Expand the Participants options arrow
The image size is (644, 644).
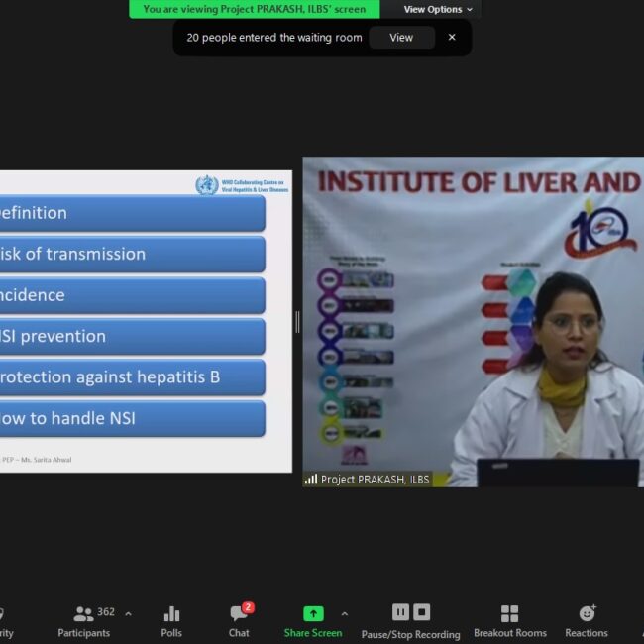pos(128,614)
